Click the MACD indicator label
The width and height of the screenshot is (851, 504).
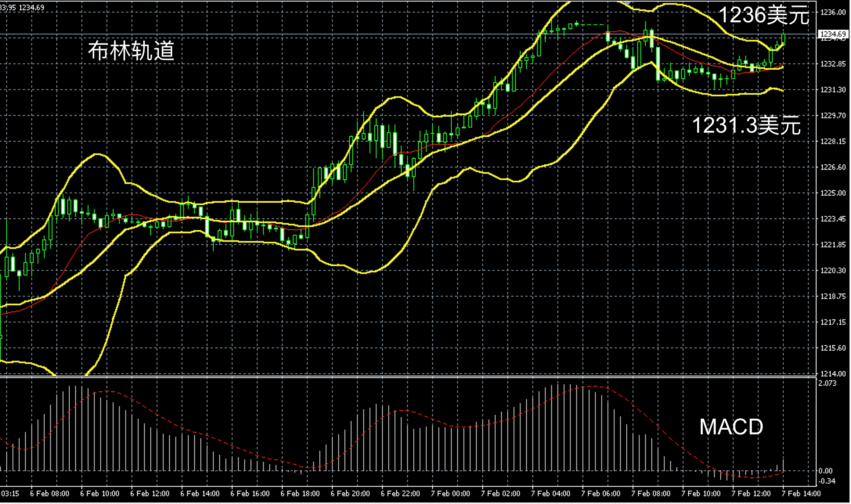[x=731, y=427]
